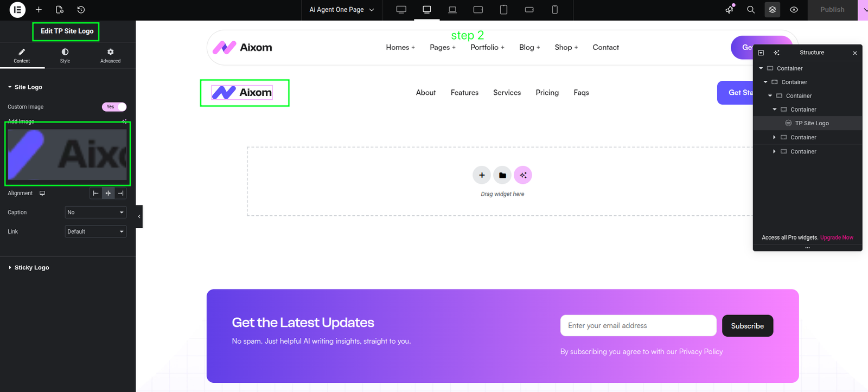Click the Faqs navigation link

coord(581,93)
